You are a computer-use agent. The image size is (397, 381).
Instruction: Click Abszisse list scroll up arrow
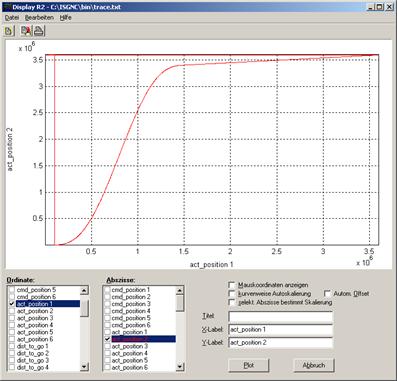pyautogui.click(x=180, y=290)
